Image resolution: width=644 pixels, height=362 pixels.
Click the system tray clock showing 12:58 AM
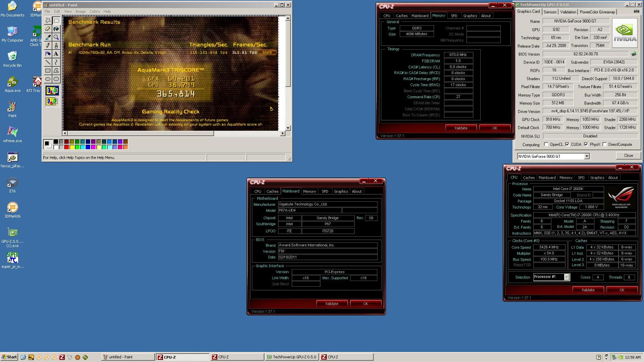coord(633,357)
